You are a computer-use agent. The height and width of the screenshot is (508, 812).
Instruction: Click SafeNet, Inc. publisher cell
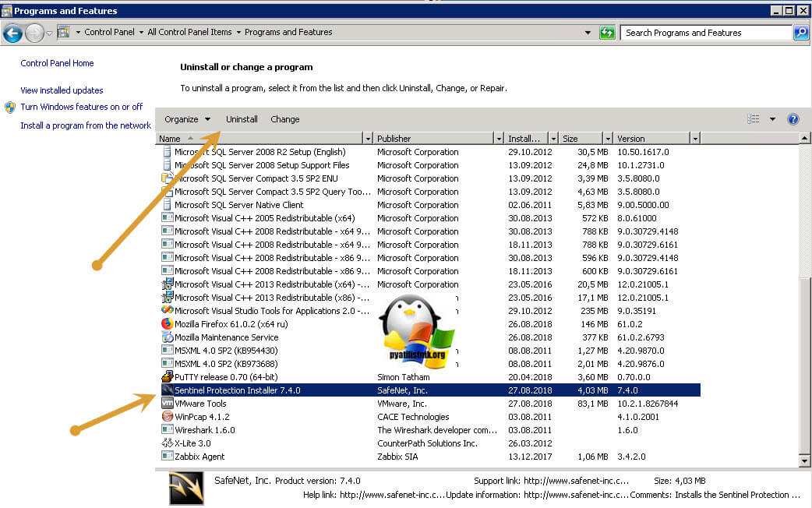(x=402, y=390)
